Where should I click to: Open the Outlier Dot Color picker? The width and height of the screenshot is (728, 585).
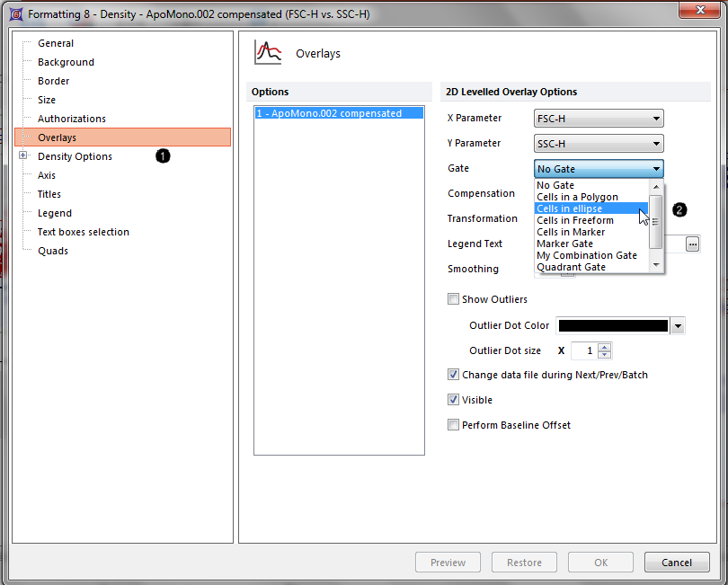pyautogui.click(x=678, y=326)
